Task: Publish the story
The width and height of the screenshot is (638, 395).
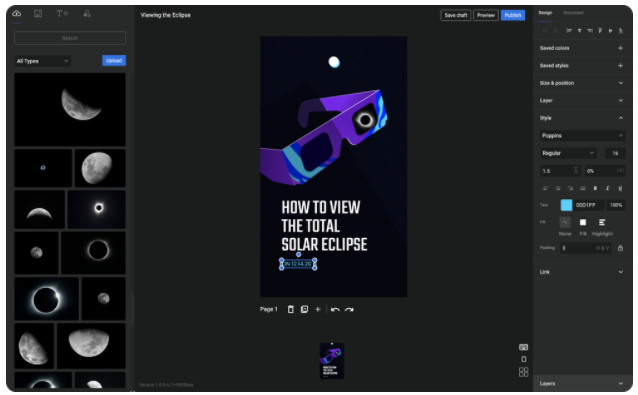Action: coord(513,15)
